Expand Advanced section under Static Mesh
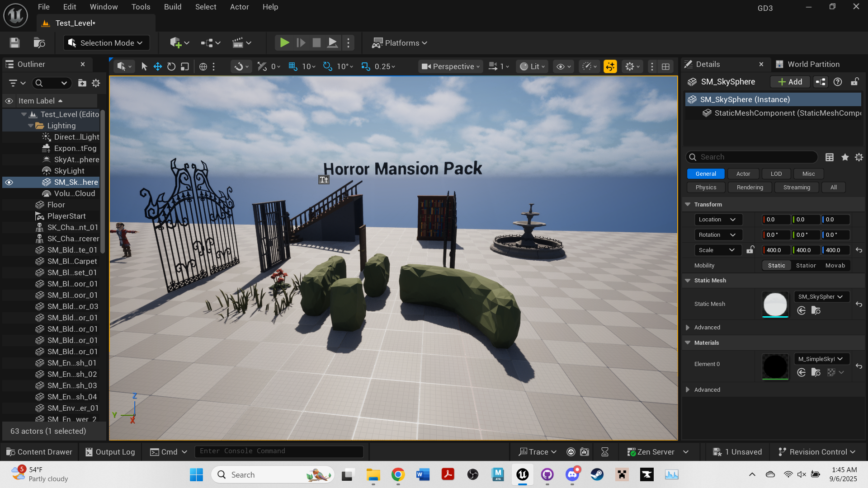The width and height of the screenshot is (868, 488). tap(688, 328)
